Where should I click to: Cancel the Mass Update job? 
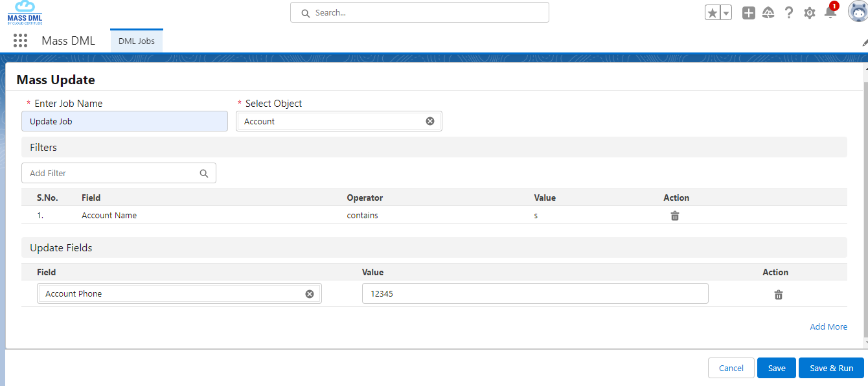[x=731, y=368]
